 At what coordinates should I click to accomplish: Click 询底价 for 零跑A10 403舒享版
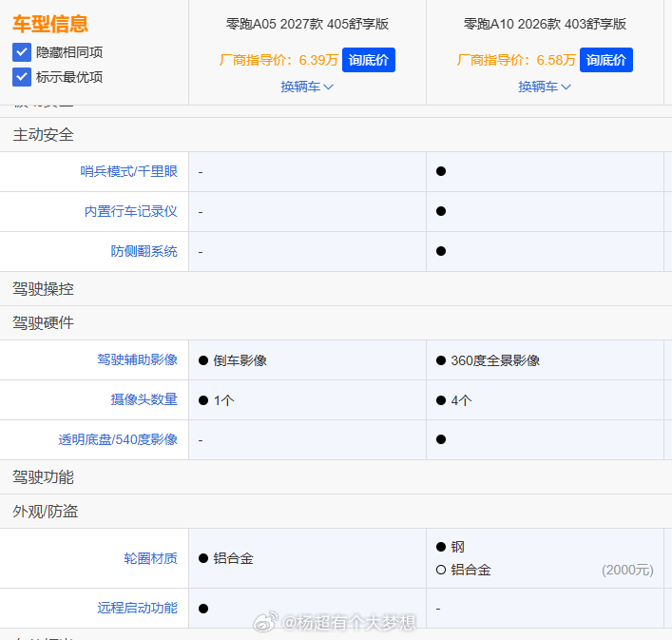[606, 60]
